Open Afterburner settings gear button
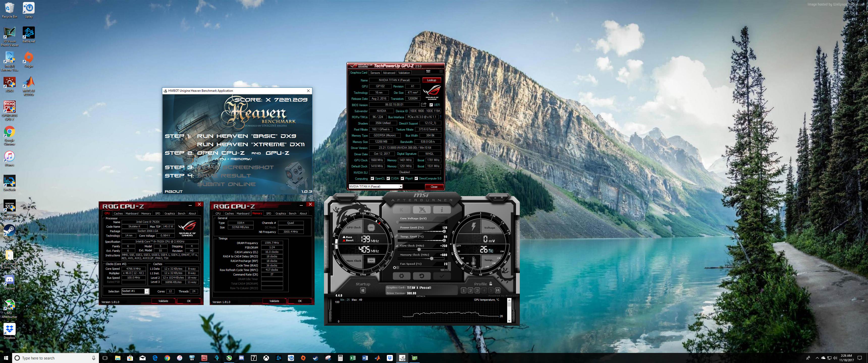Screen dimensions: 868x363 pyautogui.click(x=401, y=276)
